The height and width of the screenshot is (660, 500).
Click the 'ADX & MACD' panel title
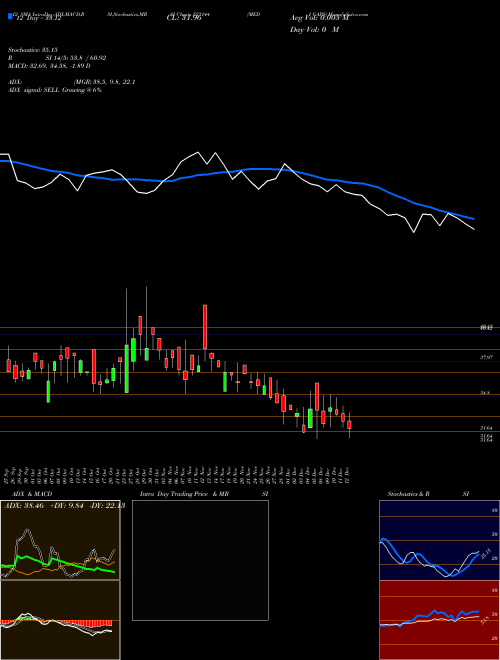point(32,494)
